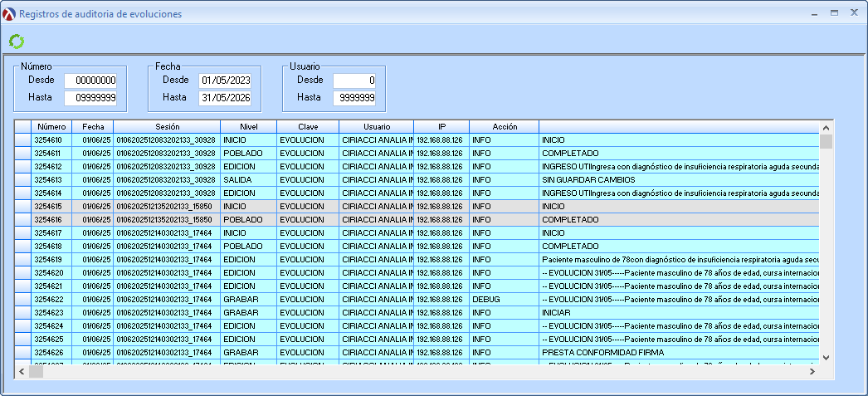Screen dimensions: 868x396
Task: Select record number 3254624
Action: pos(417,326)
